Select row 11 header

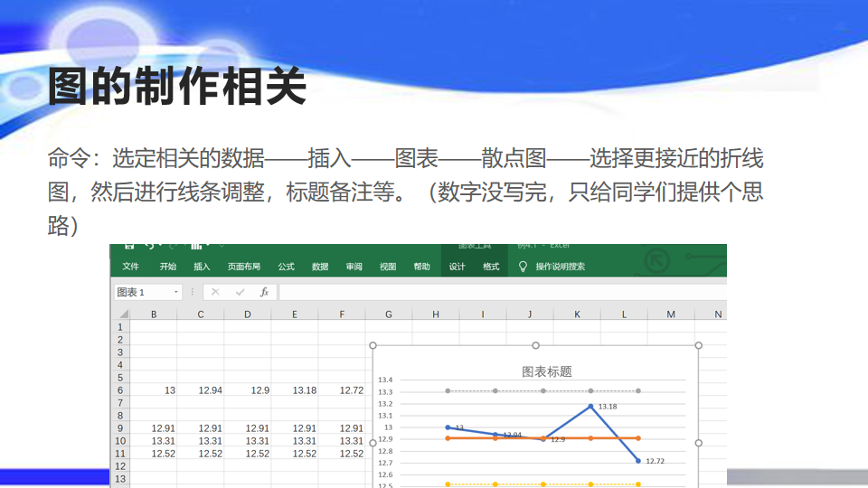tap(120, 454)
